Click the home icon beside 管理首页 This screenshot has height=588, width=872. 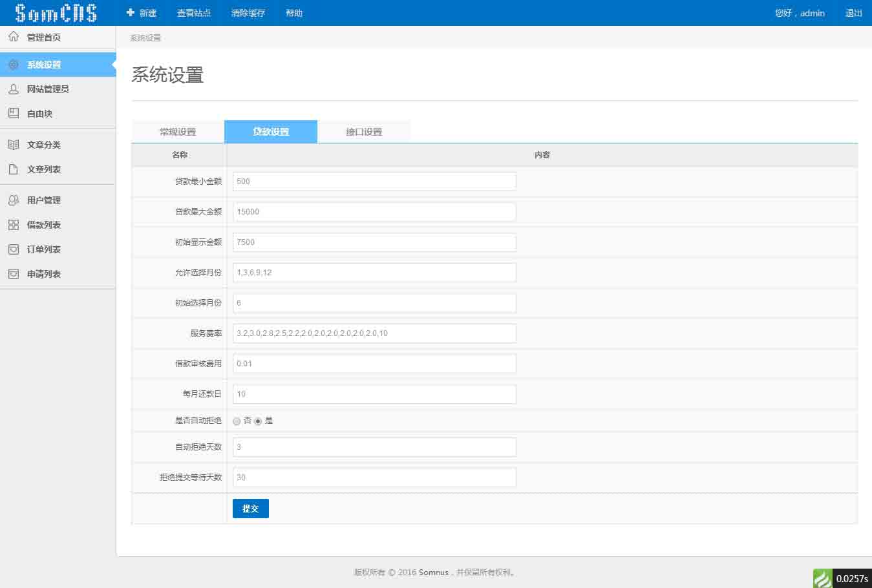[x=14, y=37]
